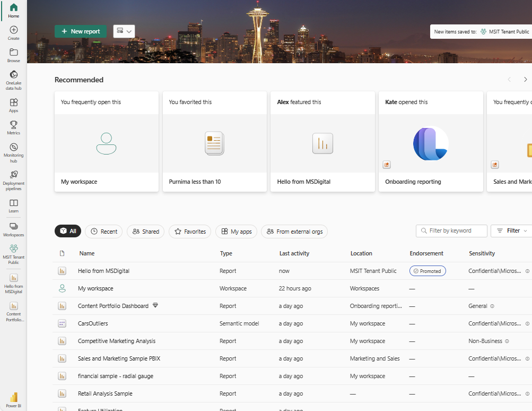Sort by Sensitivity column header
This screenshot has height=411, width=532.
482,253
